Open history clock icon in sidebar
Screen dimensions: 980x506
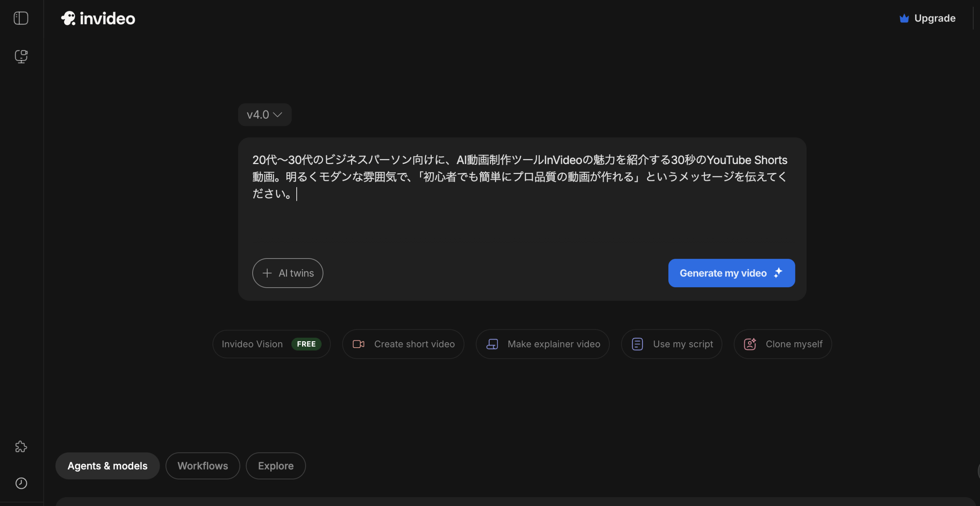tap(21, 483)
